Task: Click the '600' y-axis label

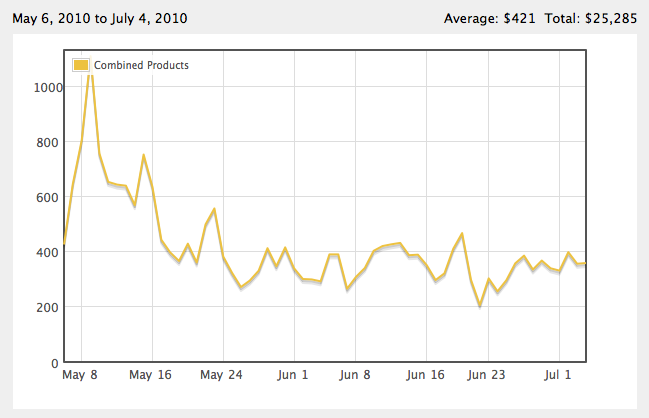Action: pos(48,198)
